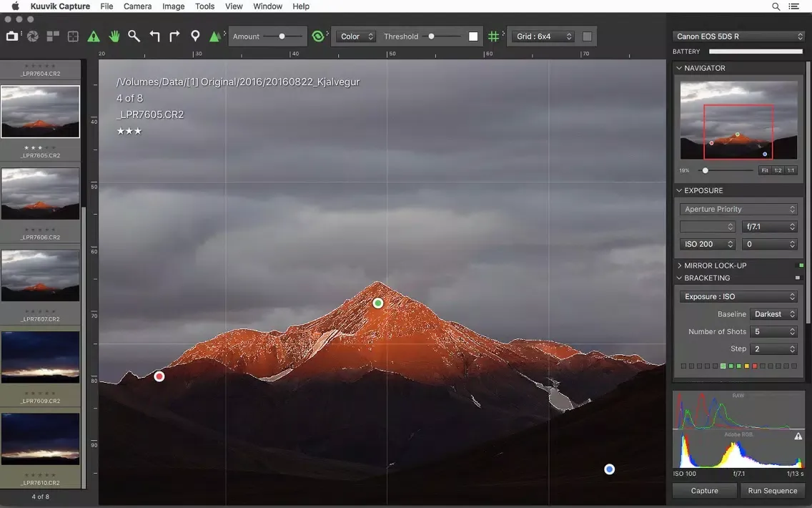Click the camera icon in the toolbar
This screenshot has width=812, height=508.
click(x=12, y=36)
